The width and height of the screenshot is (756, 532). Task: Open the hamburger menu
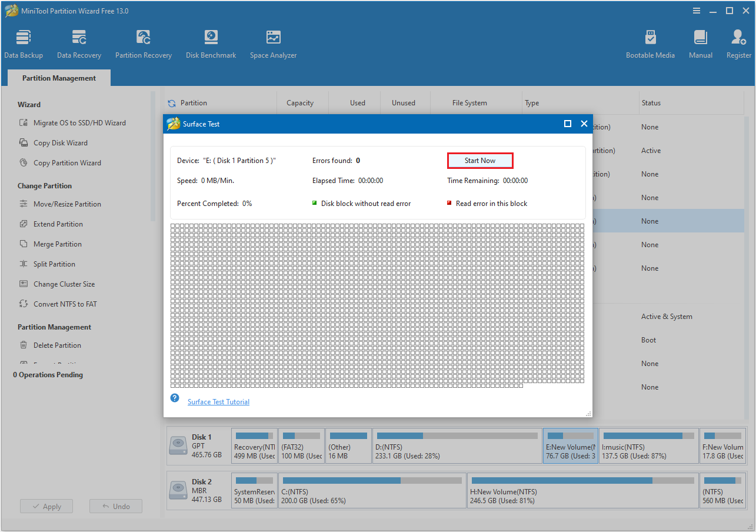pyautogui.click(x=696, y=10)
